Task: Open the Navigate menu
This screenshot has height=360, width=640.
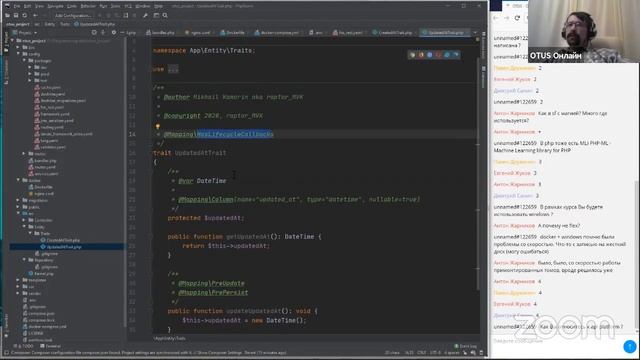Action: pyautogui.click(x=55, y=6)
